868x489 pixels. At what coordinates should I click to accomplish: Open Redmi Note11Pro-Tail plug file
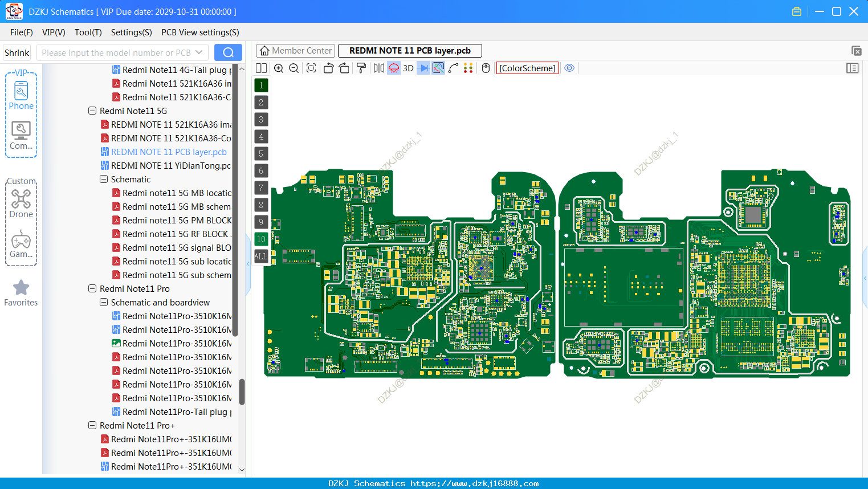tap(172, 411)
